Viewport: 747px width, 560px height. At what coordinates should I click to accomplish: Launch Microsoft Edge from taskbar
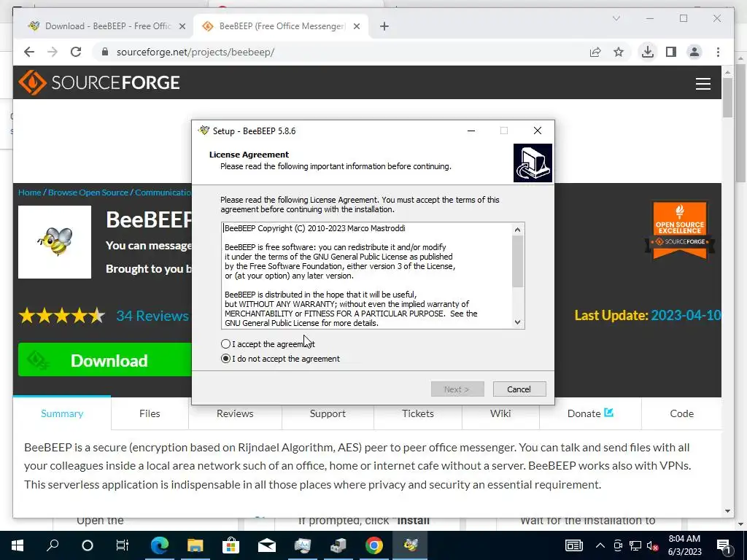tap(159, 545)
